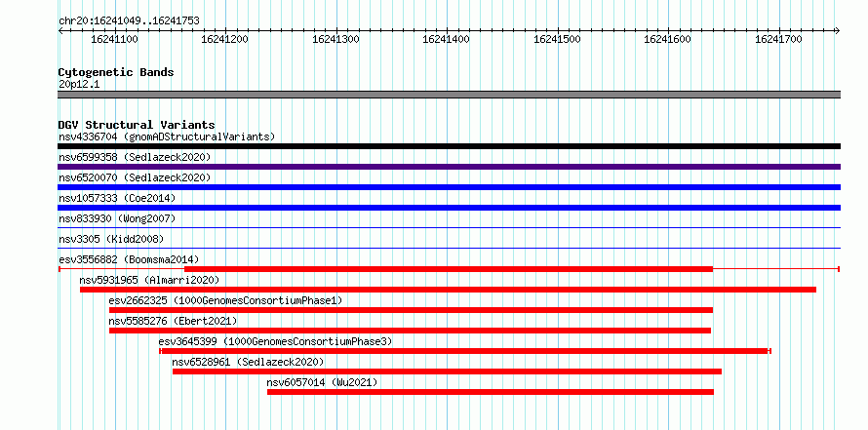868x430 pixels.
Task: Click the red esv3556882 variant bar
Action: [x=449, y=269]
